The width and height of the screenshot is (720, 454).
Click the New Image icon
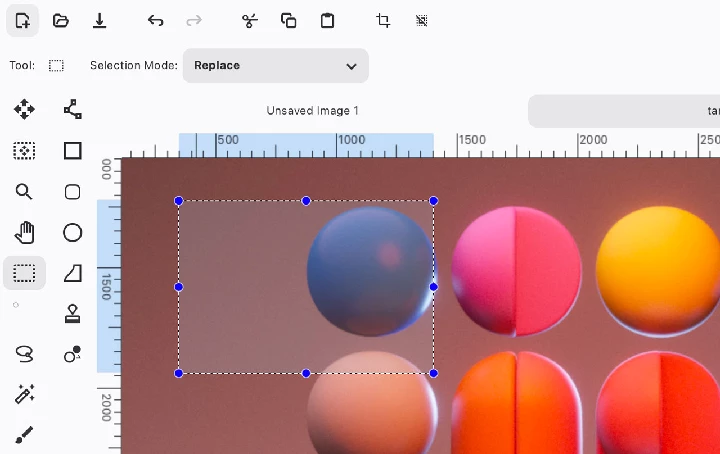23,20
